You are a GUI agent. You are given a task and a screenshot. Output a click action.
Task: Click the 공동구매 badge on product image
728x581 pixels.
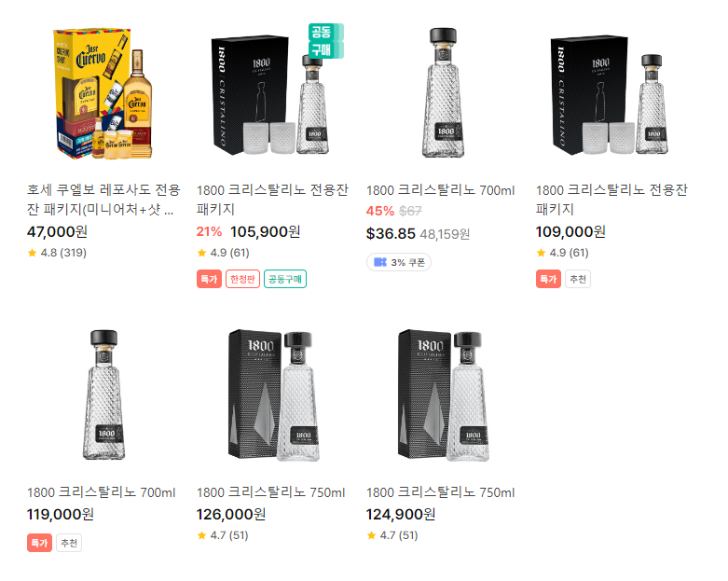pyautogui.click(x=326, y=41)
